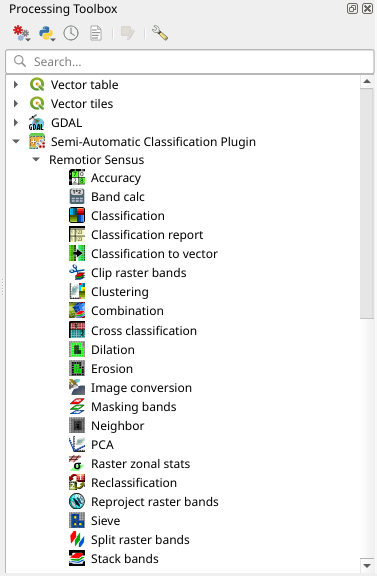
Task: Select the Classification report label
Action: [x=147, y=235]
